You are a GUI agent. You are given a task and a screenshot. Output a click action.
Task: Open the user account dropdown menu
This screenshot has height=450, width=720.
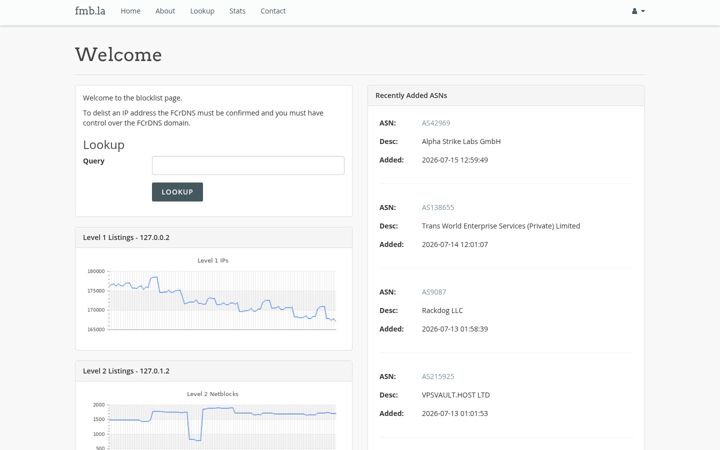(x=638, y=11)
